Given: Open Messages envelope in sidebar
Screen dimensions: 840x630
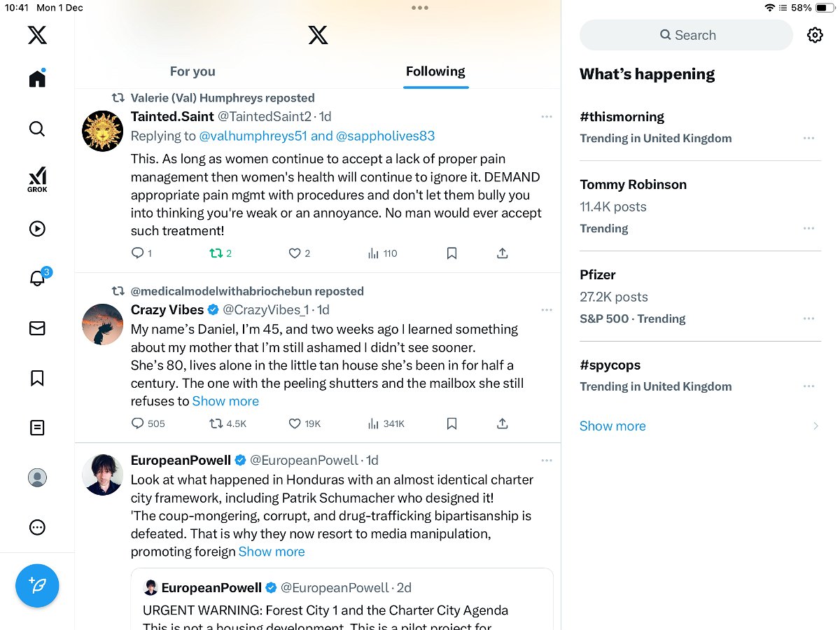Looking at the screenshot, I should pos(37,328).
